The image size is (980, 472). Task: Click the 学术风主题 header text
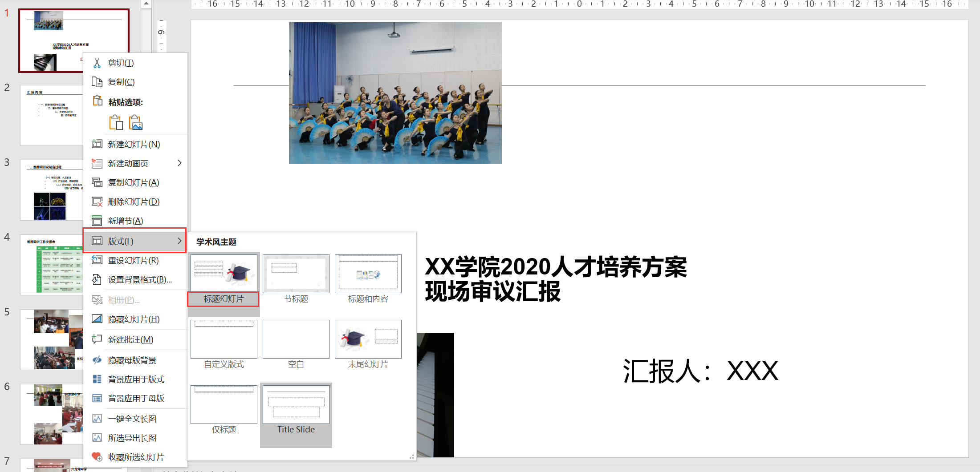(x=216, y=242)
